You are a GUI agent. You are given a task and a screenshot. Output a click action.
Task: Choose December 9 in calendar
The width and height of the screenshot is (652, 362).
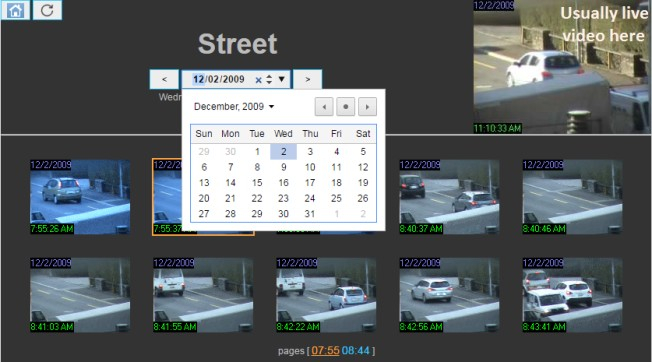pyautogui.click(x=284, y=167)
